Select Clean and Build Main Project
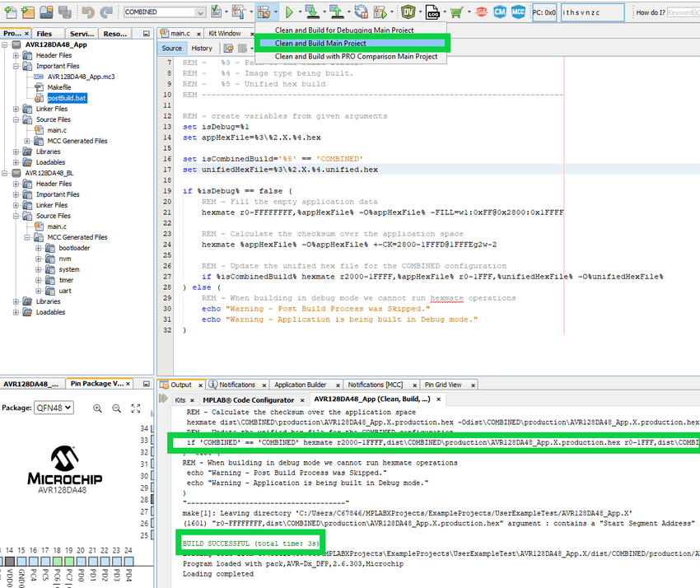Viewport: 700px width, 588px height. point(320,43)
